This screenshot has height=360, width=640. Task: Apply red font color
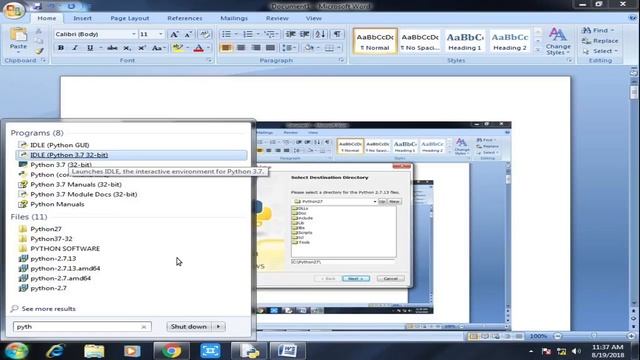tap(199, 48)
